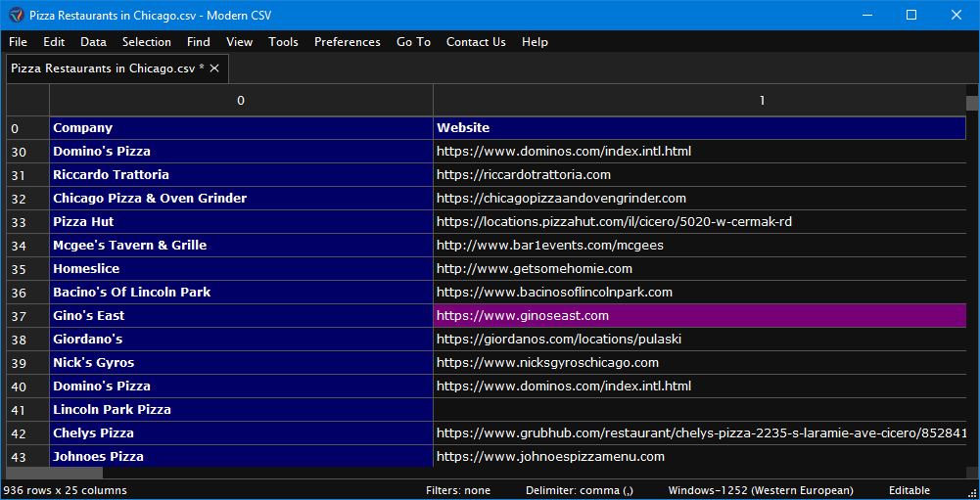
Task: Select the Homeslice cell
Action: point(241,269)
